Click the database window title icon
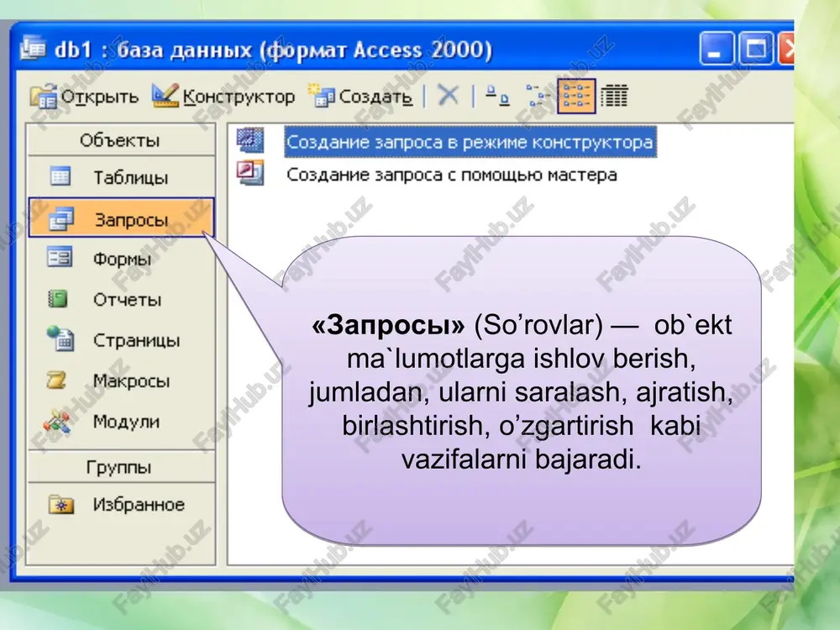Screen dimensions: 840x630 (x=33, y=50)
